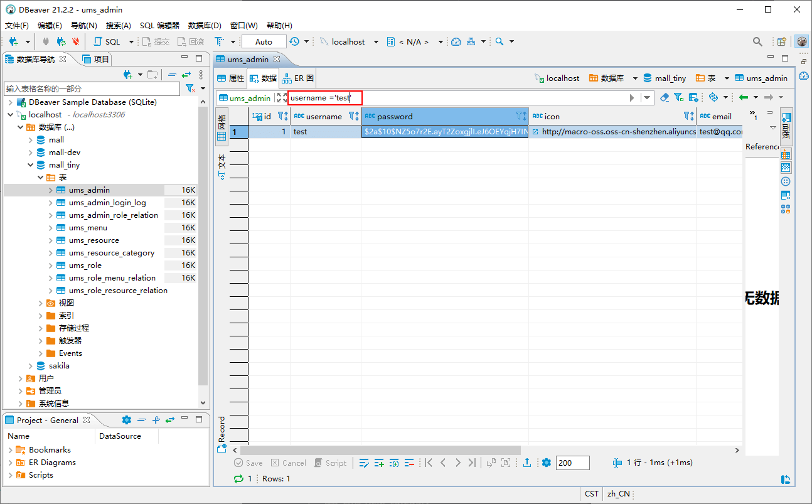812x504 pixels.
Task: Collapse the mall_tiny database node
Action: [31, 165]
